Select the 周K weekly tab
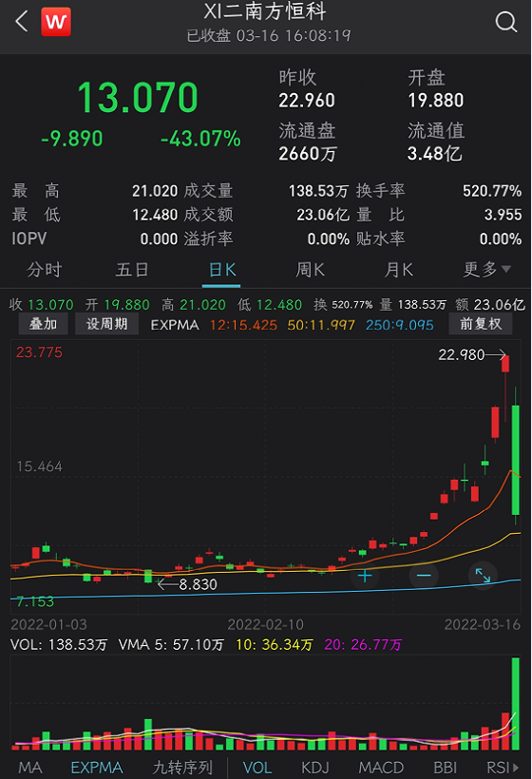Image resolution: width=532 pixels, height=779 pixels. [310, 270]
